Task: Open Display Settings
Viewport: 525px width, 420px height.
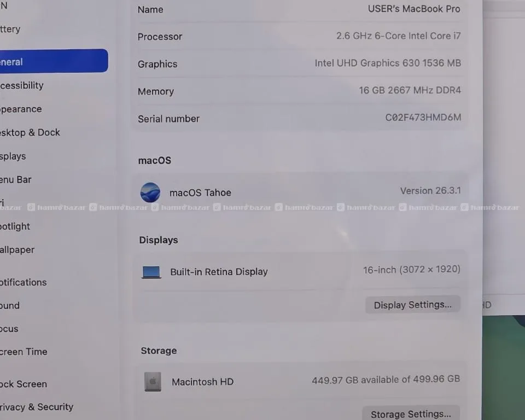Action: (x=412, y=305)
